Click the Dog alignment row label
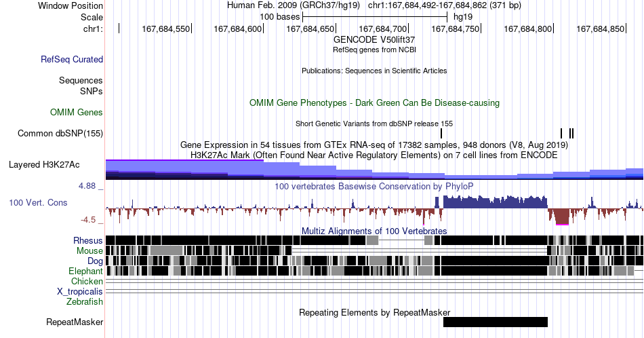The height and width of the screenshot is (338, 644). pyautogui.click(x=95, y=261)
